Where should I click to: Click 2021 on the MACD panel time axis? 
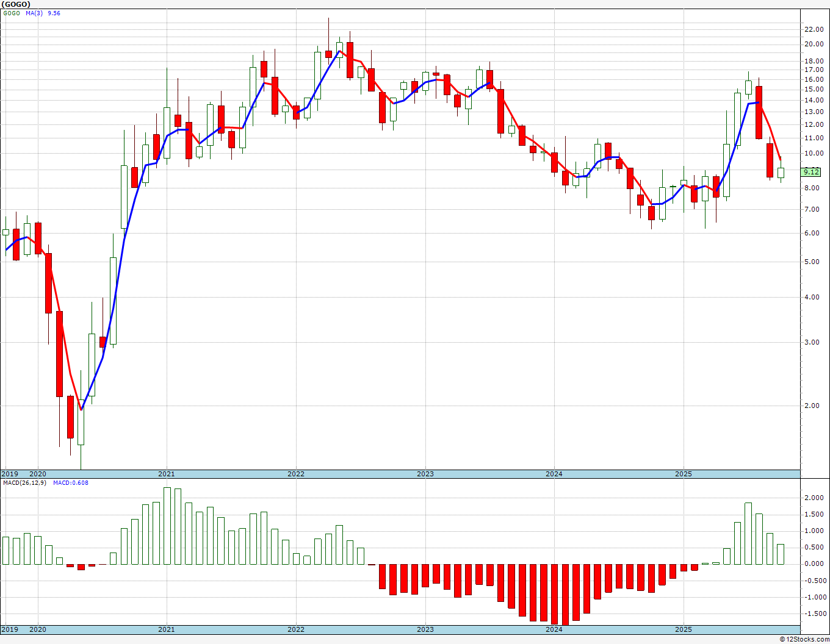coord(167,629)
